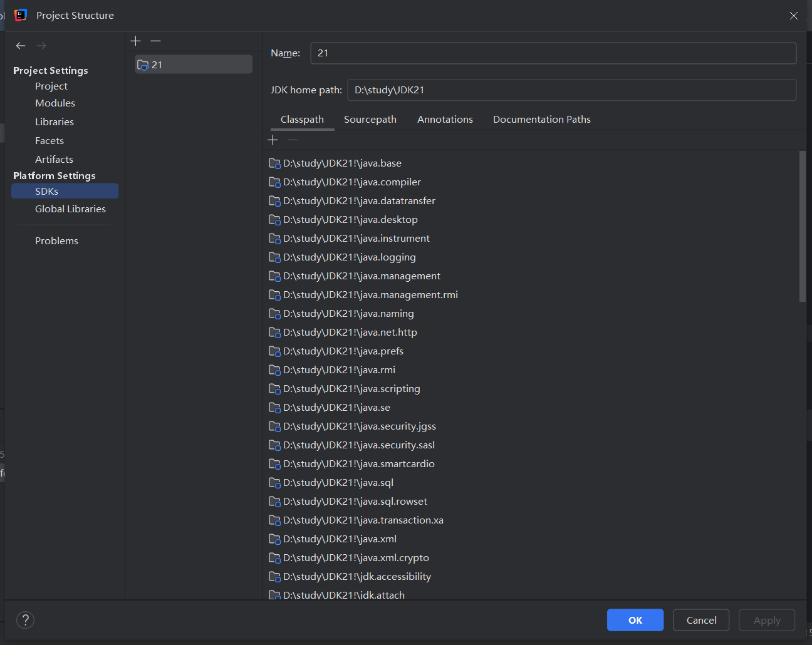
Task: Click the SDK 21 folder icon
Action: click(x=143, y=65)
